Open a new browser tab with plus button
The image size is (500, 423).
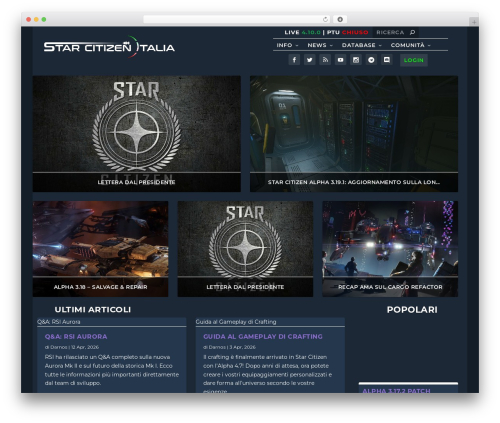[x=474, y=22]
